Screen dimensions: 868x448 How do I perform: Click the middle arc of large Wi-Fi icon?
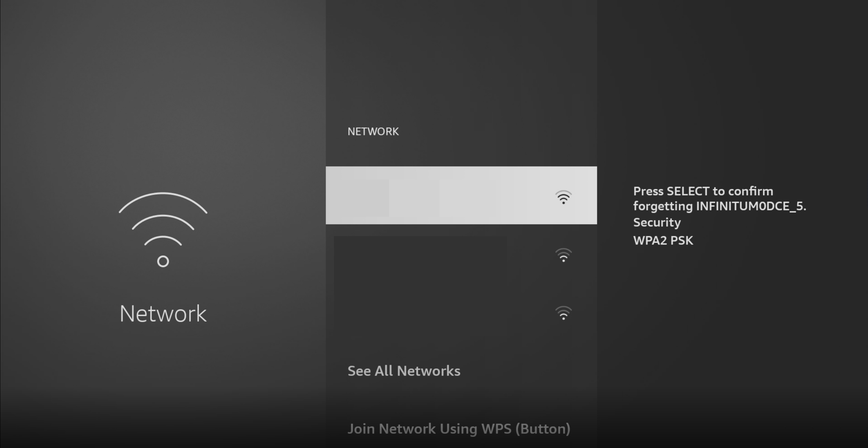click(x=163, y=222)
